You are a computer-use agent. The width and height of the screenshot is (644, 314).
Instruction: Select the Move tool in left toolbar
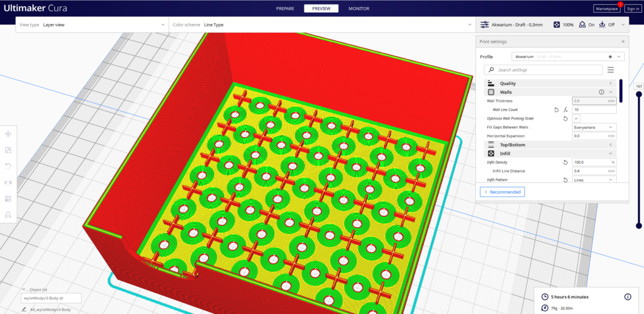pos(8,134)
